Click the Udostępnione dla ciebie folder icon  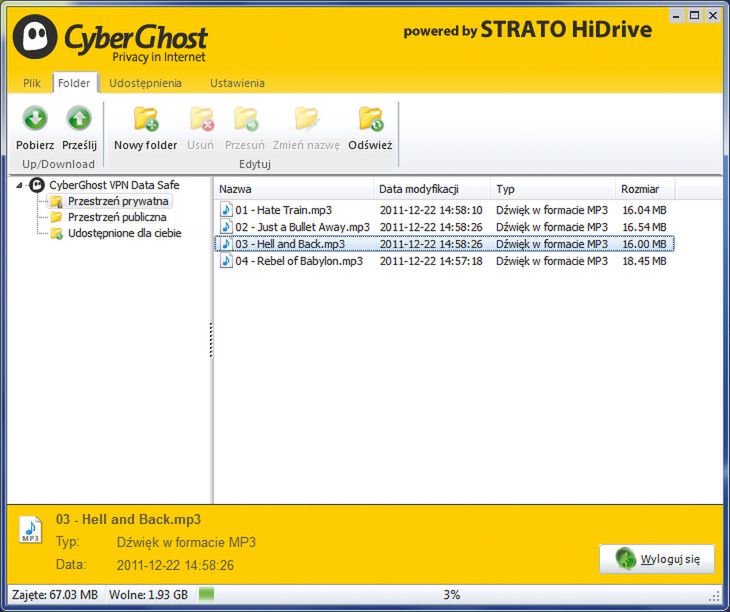(x=56, y=233)
